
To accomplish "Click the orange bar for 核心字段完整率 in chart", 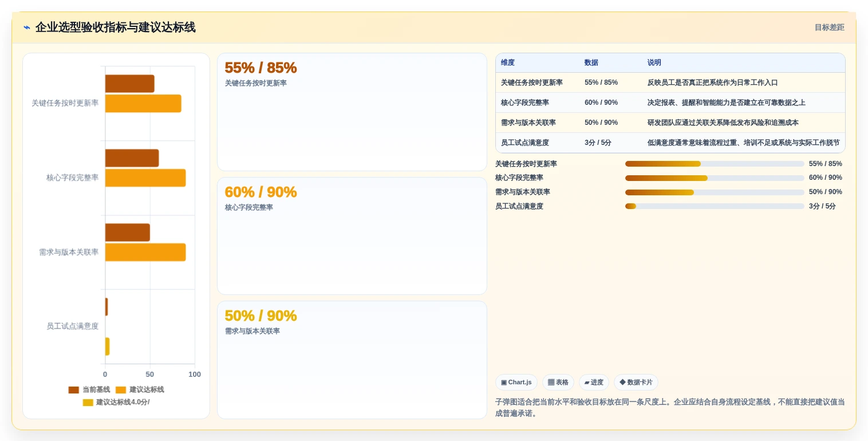I will [x=145, y=178].
